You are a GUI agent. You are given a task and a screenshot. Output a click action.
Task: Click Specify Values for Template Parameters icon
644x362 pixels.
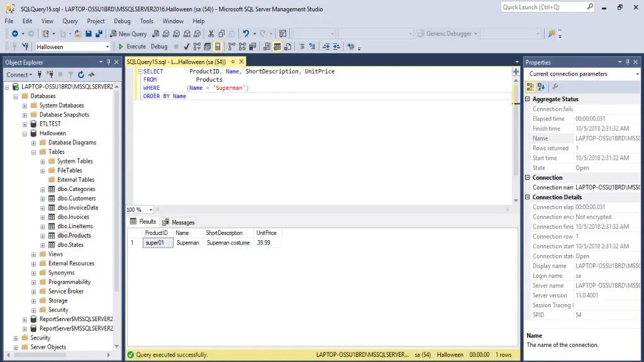pyautogui.click(x=350, y=47)
